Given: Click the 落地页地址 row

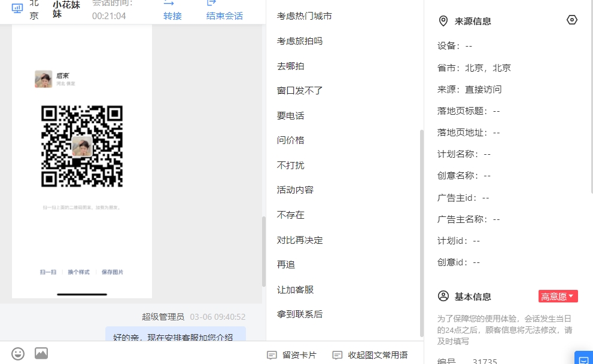Looking at the screenshot, I should pos(469,133).
